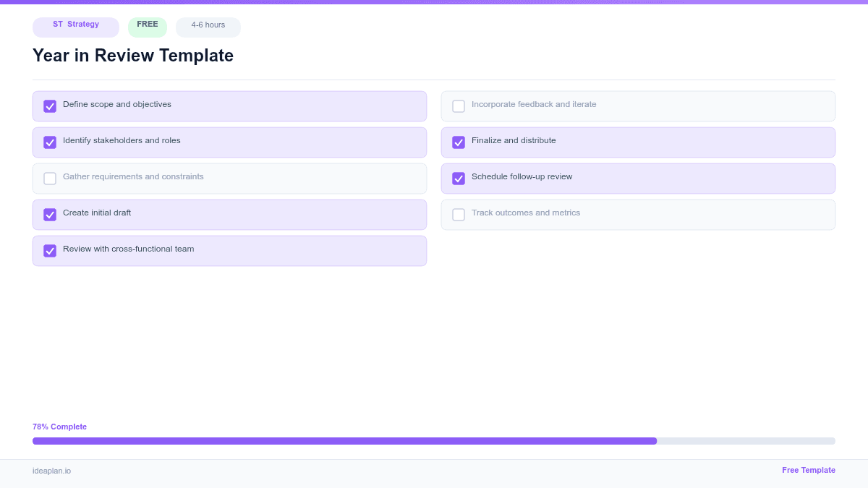
Task: Click the 4-6 hours duration badge
Action: 208,26
